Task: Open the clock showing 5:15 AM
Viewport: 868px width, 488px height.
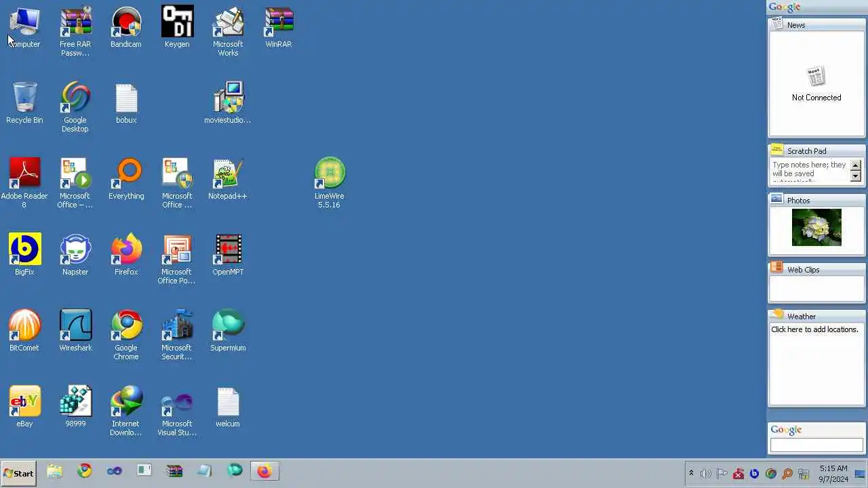Action: 833,474
